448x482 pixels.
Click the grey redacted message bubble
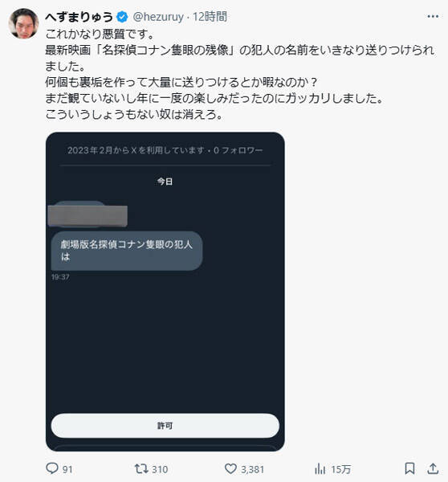coord(88,216)
